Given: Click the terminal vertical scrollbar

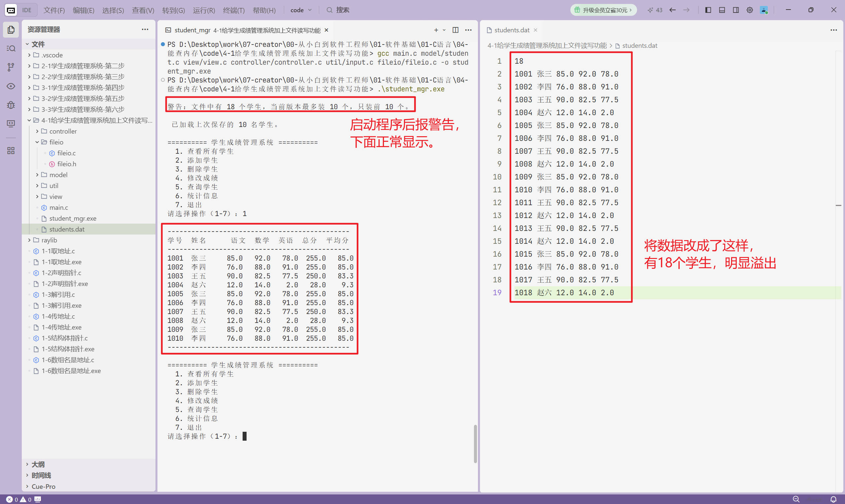Looking at the screenshot, I should pyautogui.click(x=475, y=444).
